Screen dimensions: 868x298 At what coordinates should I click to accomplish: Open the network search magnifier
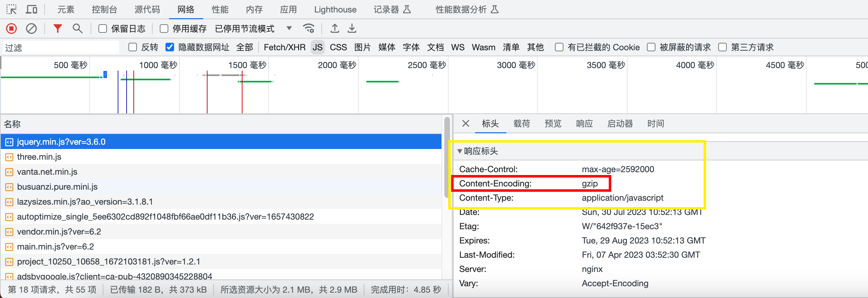pyautogui.click(x=77, y=29)
